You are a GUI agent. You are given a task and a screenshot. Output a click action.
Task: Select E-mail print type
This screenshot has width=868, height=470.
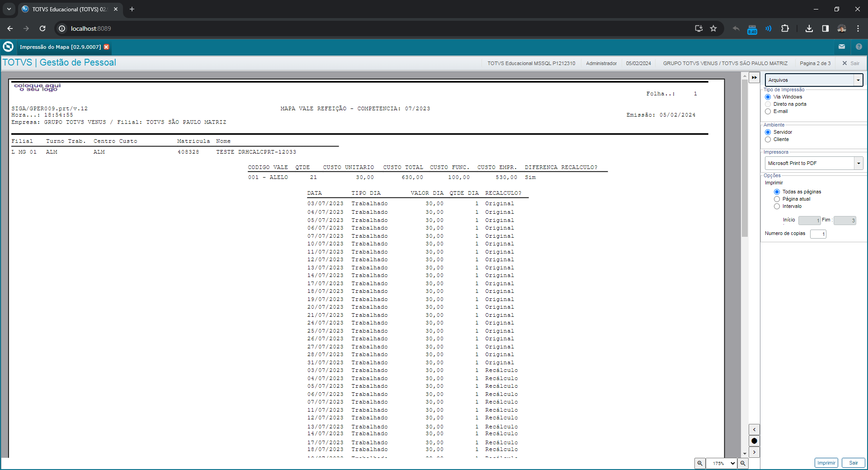click(x=768, y=112)
